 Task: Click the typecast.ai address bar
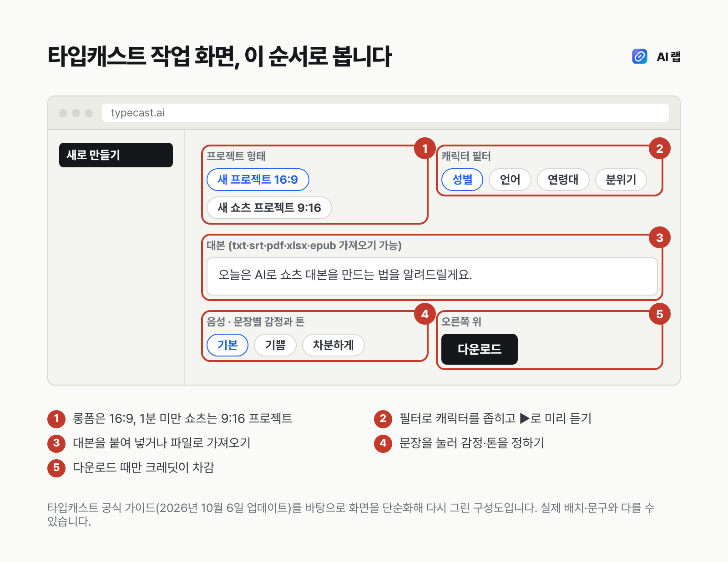[385, 113]
